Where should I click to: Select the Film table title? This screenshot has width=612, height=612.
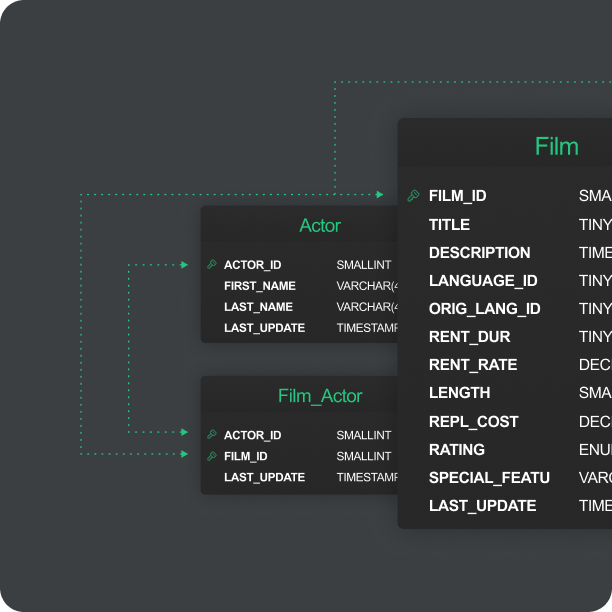pos(557,146)
